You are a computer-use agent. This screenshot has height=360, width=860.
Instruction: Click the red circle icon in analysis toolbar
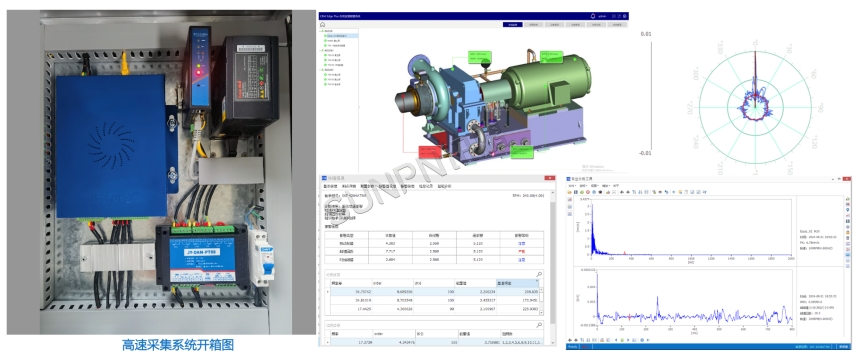(x=588, y=192)
